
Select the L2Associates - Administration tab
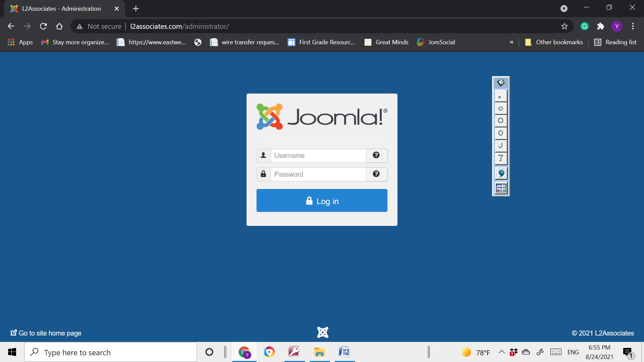(x=61, y=9)
